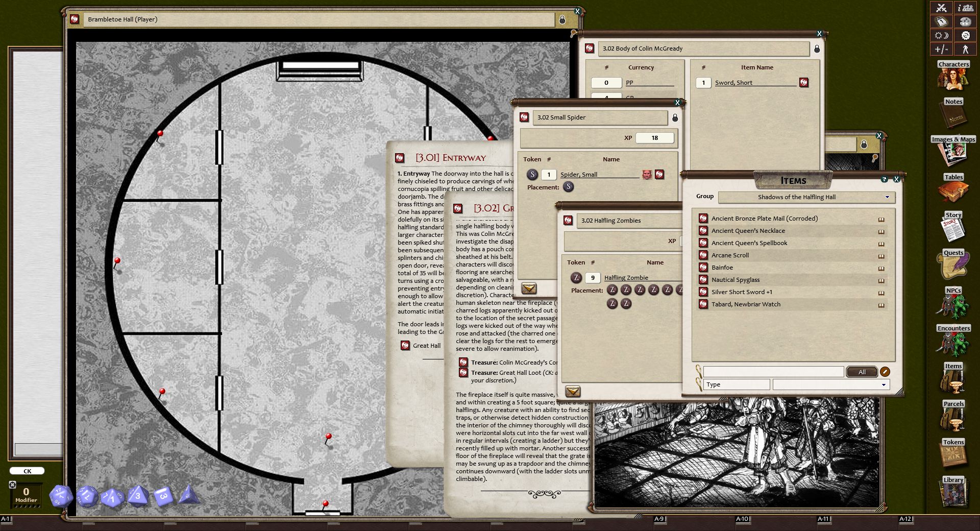980x531 pixels.
Task: Toggle lock on 3.02 Small Spider encounter
Action: click(675, 118)
